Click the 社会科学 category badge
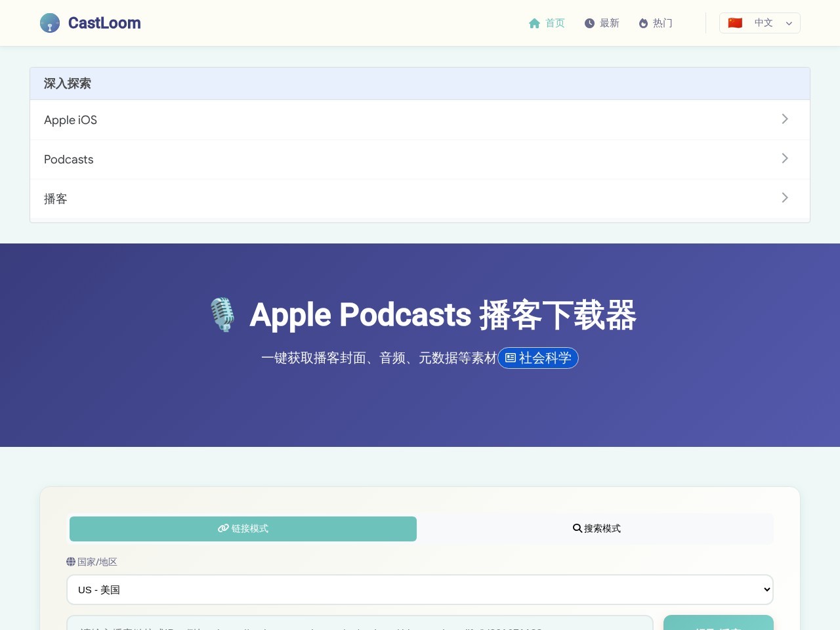The image size is (840, 630). [x=538, y=358]
